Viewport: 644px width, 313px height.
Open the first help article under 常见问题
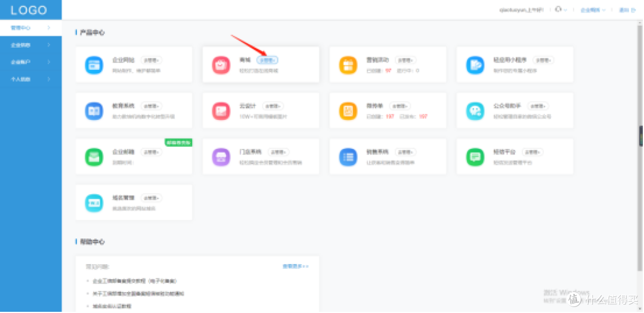[x=135, y=281]
